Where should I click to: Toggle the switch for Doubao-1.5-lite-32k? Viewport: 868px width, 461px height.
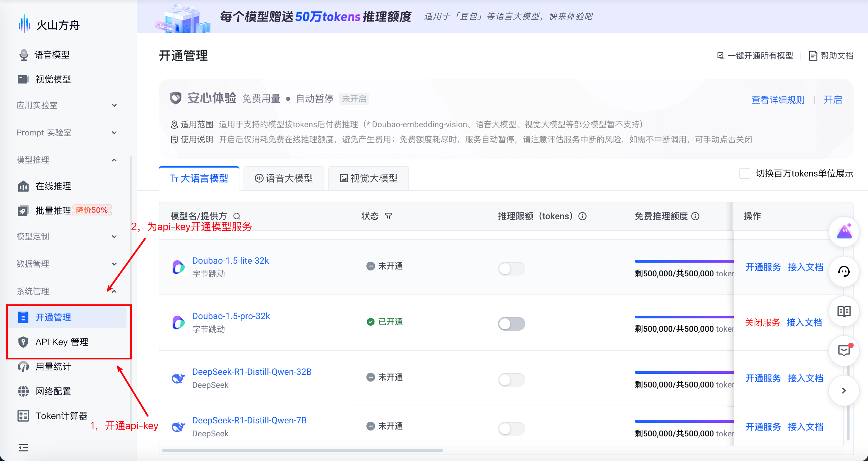(511, 269)
